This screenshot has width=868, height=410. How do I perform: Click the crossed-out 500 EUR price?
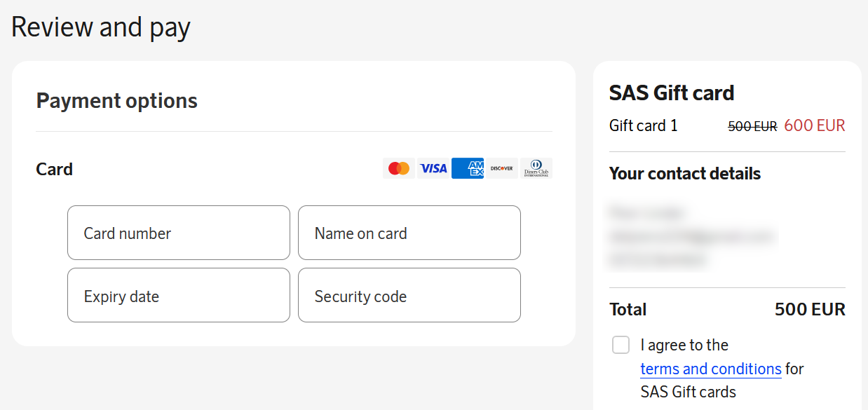coord(752,127)
